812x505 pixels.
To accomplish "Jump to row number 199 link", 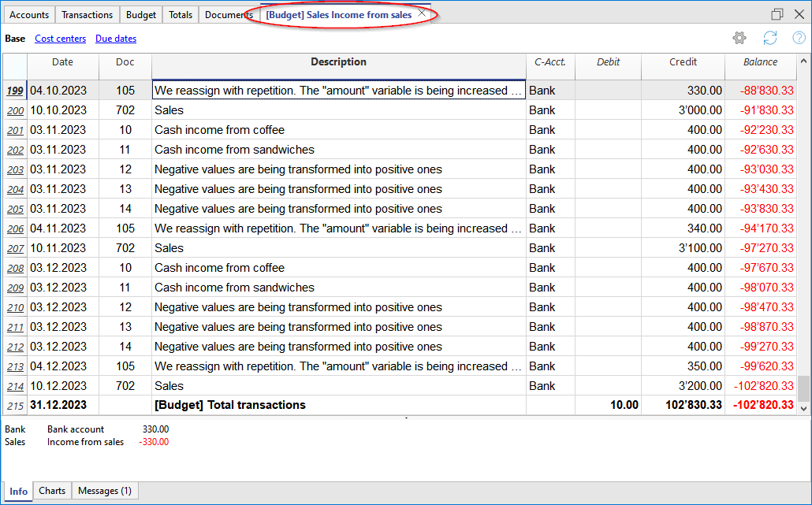I will pos(15,91).
